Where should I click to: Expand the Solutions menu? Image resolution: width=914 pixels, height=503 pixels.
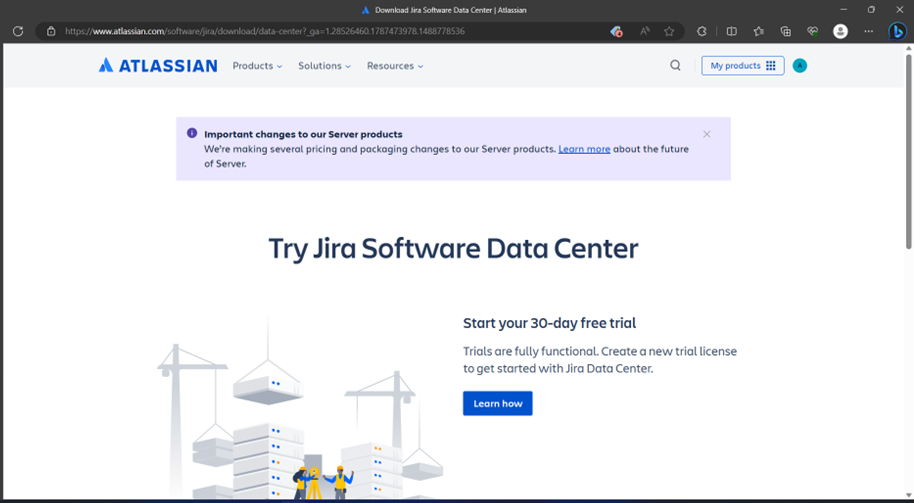click(325, 66)
